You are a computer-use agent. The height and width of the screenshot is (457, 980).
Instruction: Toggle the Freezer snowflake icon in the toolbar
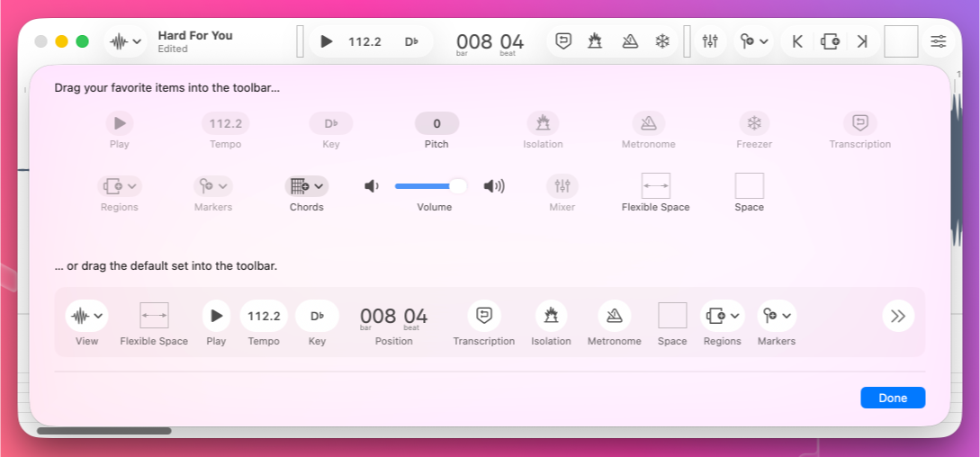click(x=662, y=41)
